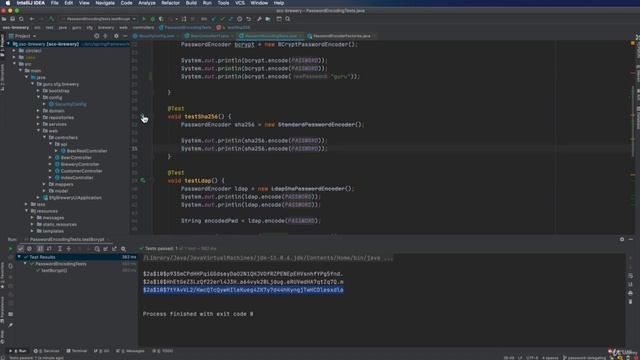Open the run configuration dropdown
This screenshot has width=640, height=360.
click(x=98, y=19)
